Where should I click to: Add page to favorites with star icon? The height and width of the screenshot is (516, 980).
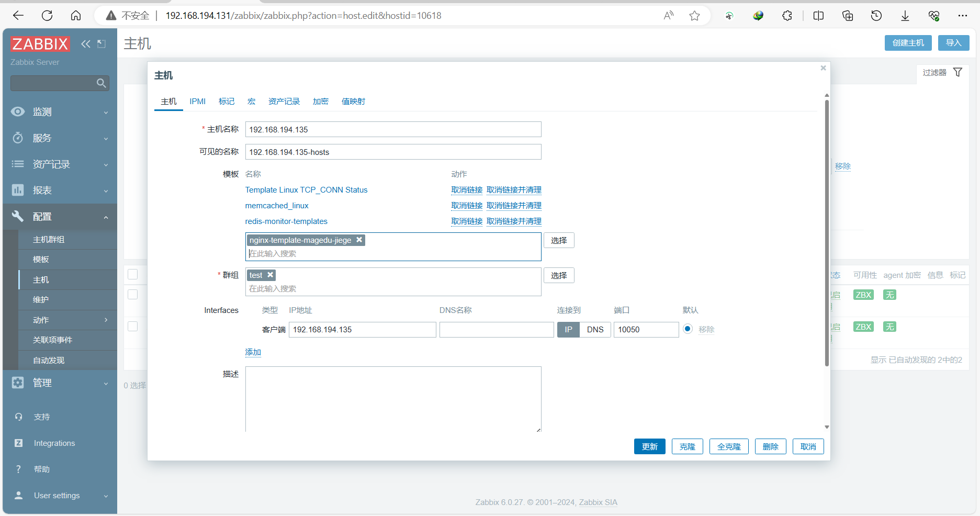694,16
